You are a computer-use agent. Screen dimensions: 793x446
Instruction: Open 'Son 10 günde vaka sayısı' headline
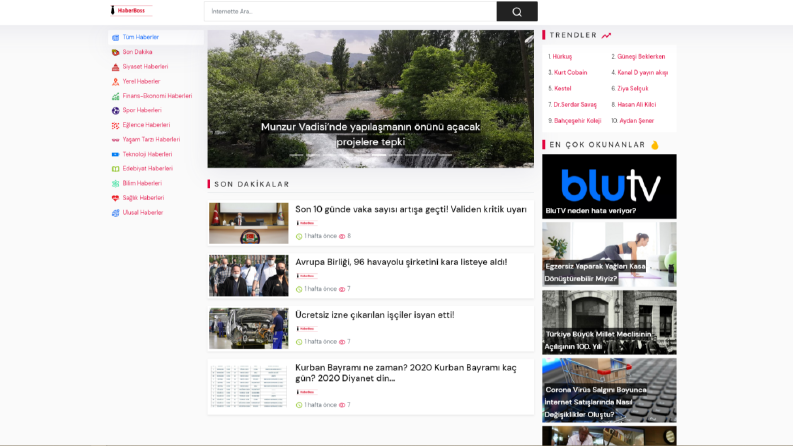coord(411,209)
